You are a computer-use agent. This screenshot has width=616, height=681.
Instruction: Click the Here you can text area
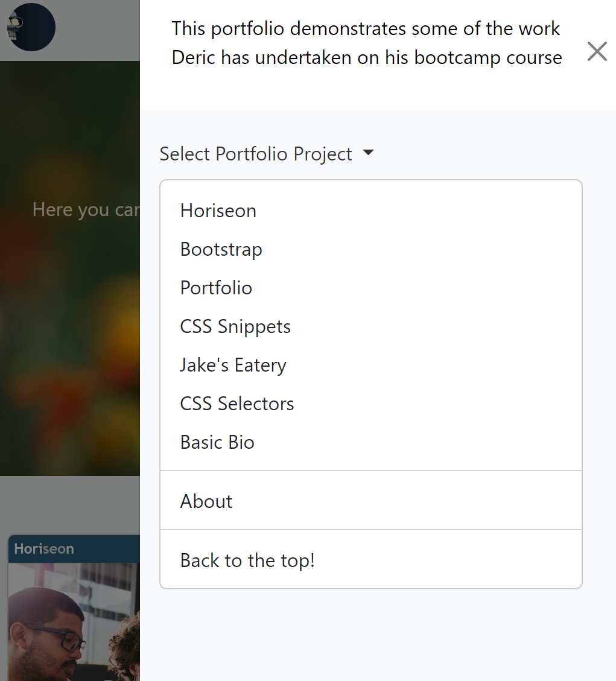point(84,209)
